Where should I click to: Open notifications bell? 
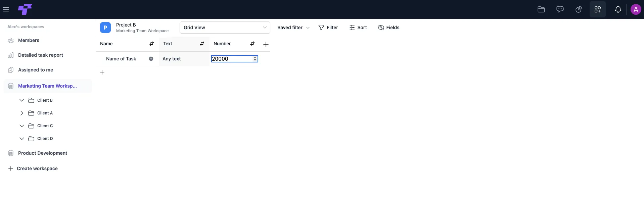[x=618, y=9]
